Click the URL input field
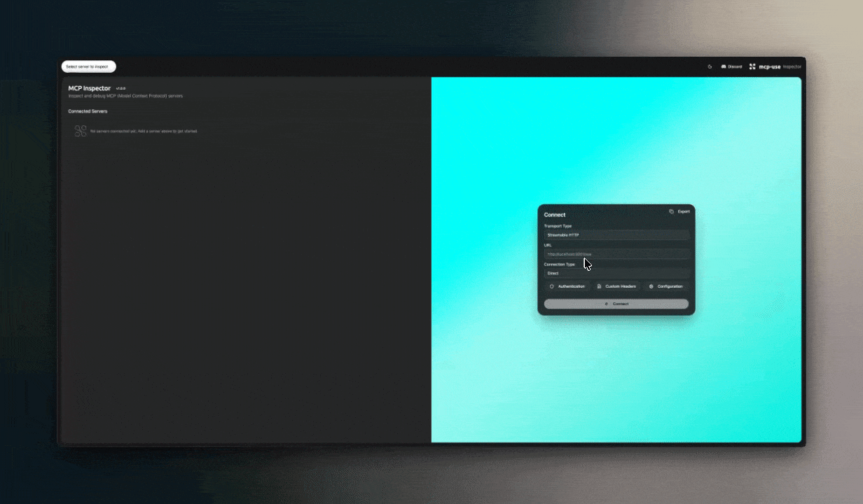 [x=616, y=254]
